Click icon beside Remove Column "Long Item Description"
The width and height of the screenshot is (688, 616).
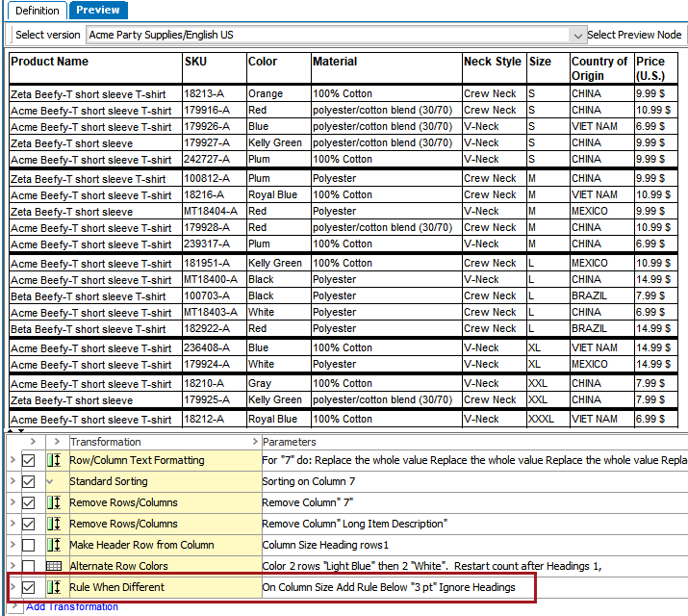[x=54, y=524]
